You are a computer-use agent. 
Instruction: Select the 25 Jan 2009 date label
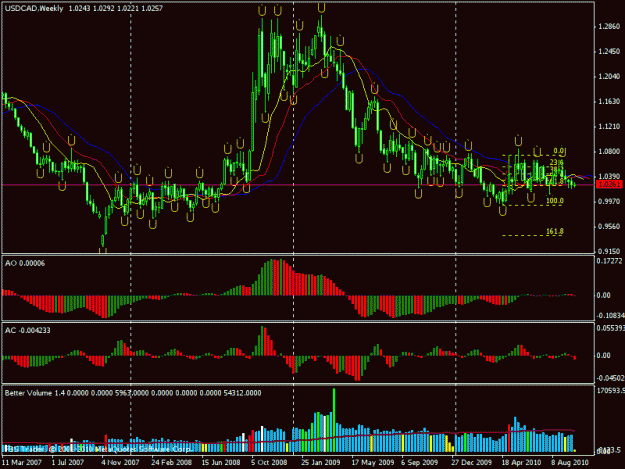point(321,462)
